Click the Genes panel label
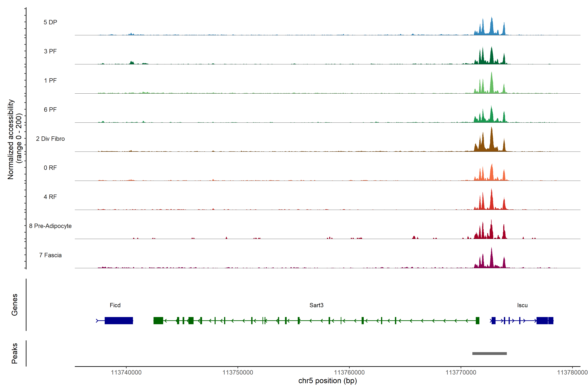 point(15,304)
